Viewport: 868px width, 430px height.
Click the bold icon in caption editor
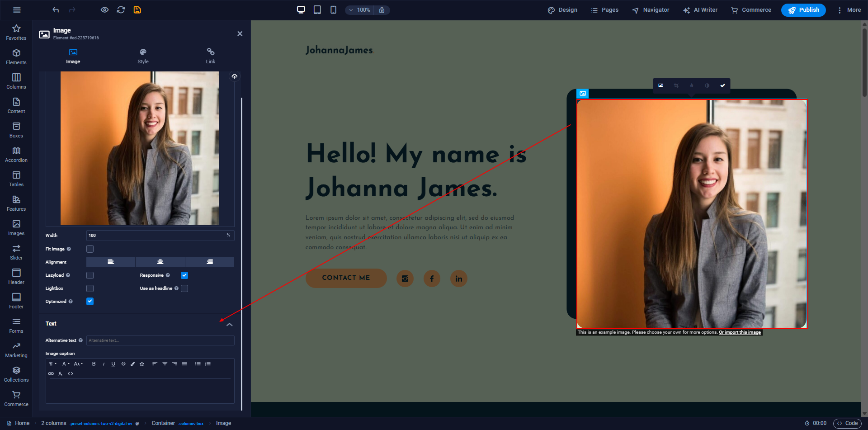[94, 364]
